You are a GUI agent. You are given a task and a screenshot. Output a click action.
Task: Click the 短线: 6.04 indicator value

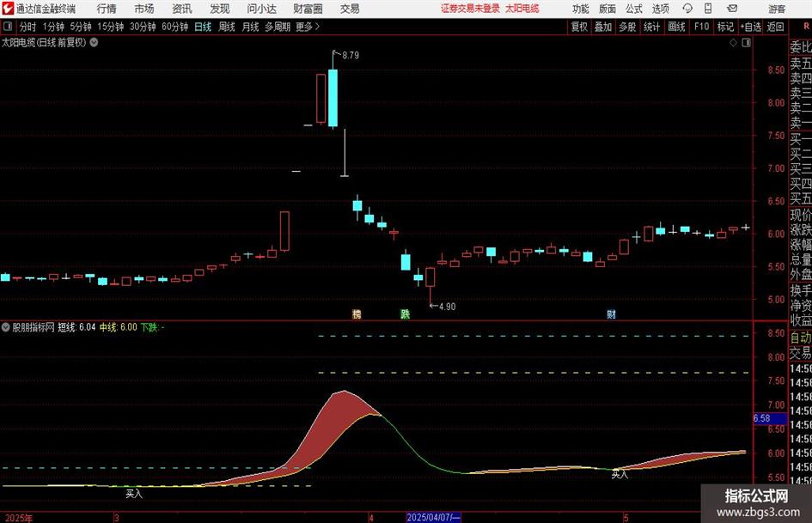76,327
